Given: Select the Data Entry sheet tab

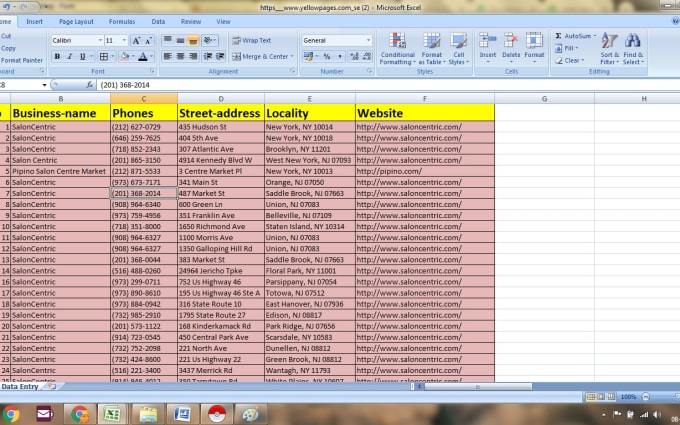Looking at the screenshot, I should pos(20,386).
